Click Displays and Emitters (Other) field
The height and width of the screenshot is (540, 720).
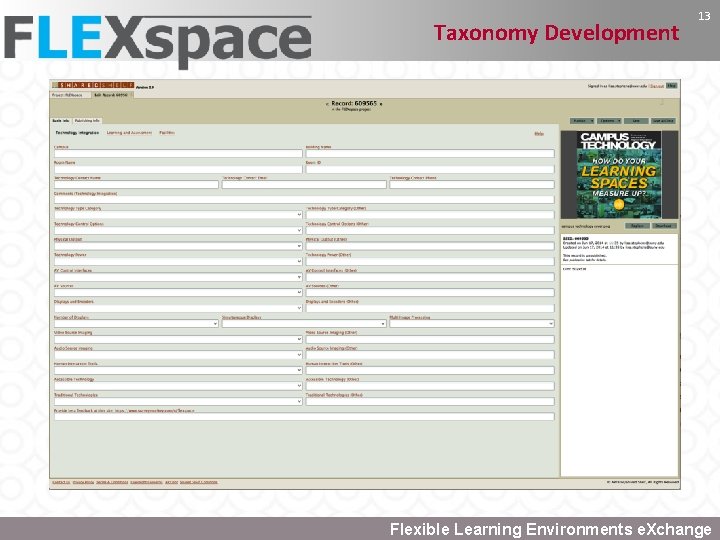pyautogui.click(x=430, y=308)
